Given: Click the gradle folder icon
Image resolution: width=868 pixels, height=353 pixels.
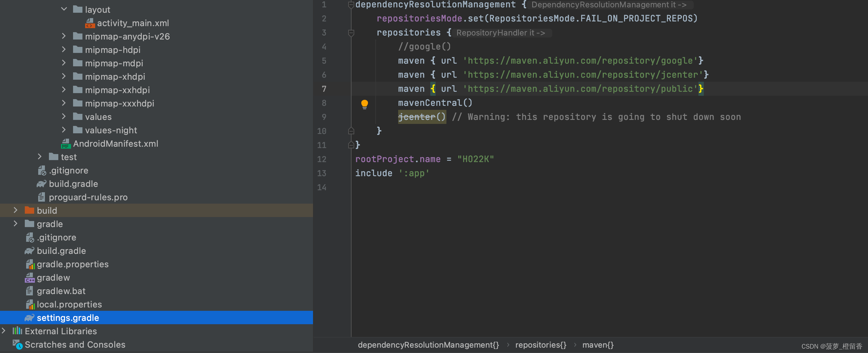Looking at the screenshot, I should [29, 224].
